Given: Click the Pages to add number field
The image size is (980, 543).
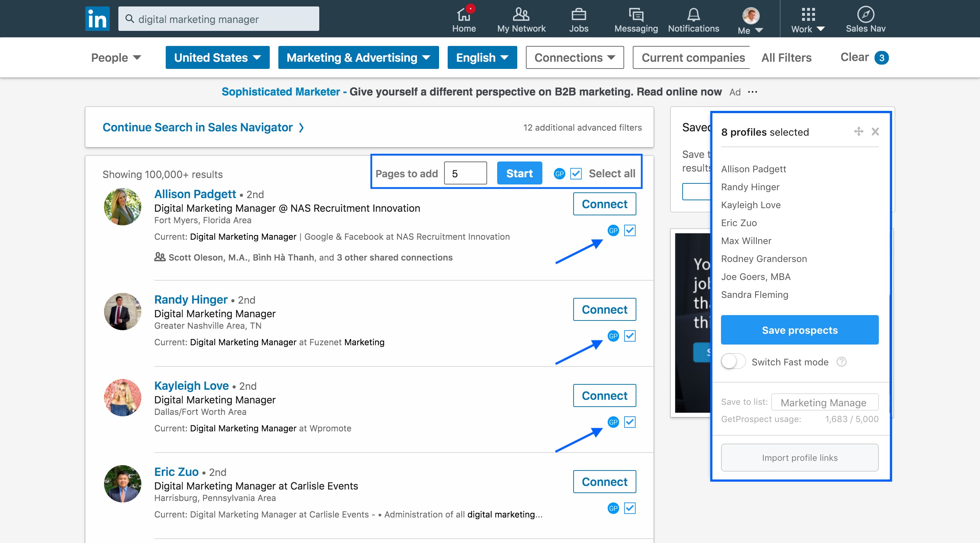Looking at the screenshot, I should 465,173.
